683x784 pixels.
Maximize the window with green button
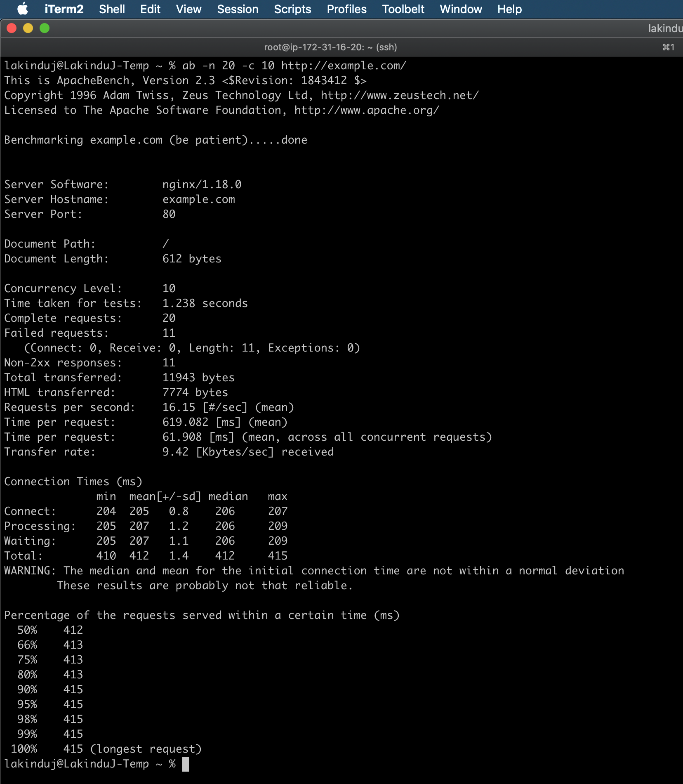point(45,28)
